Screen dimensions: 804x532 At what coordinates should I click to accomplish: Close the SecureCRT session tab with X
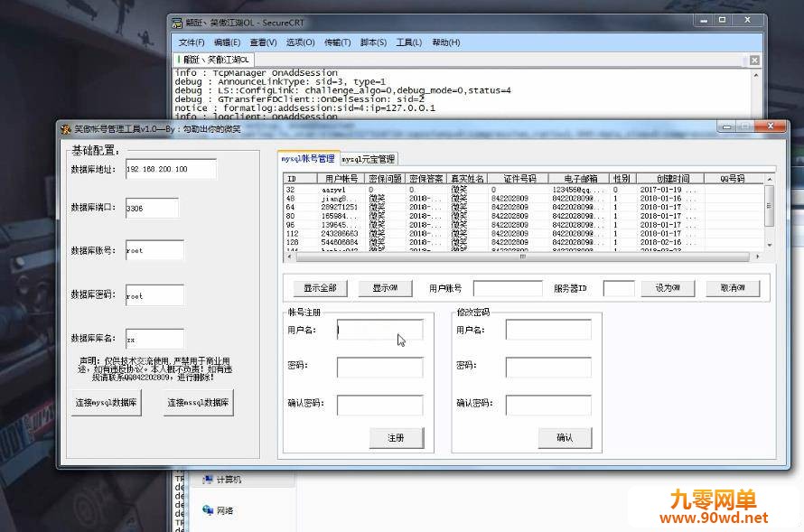pos(754,61)
